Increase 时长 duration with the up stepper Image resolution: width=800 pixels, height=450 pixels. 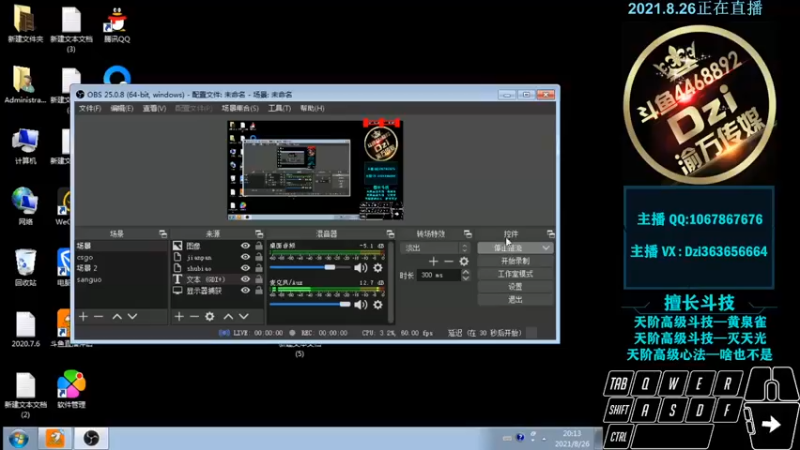coord(465,272)
